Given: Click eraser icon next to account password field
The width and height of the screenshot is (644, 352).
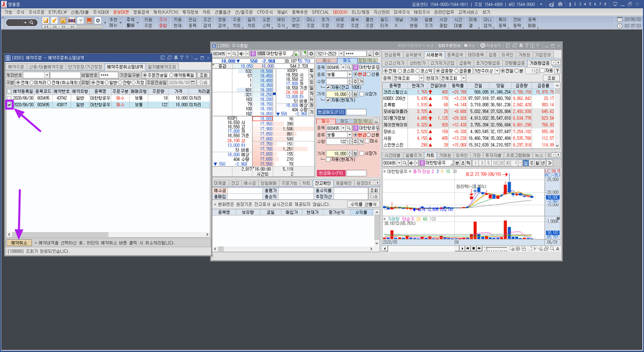Looking at the screenshot, I should tap(370, 54).
